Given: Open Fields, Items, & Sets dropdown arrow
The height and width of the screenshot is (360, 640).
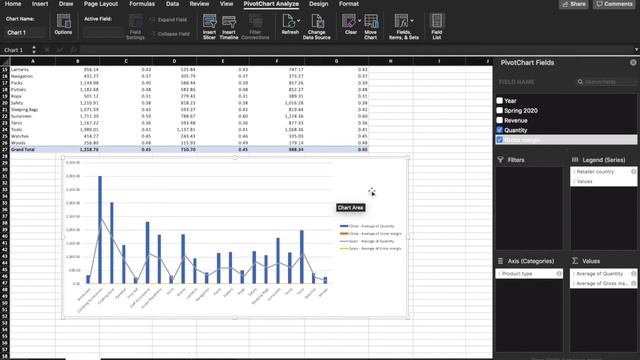Looking at the screenshot, I should tap(412, 20).
